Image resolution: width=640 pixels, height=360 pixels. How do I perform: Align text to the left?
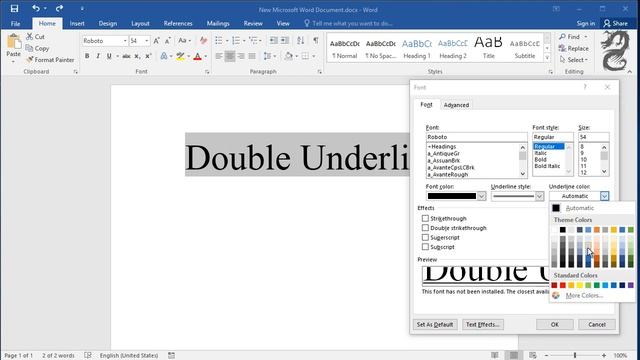pyautogui.click(x=219, y=56)
